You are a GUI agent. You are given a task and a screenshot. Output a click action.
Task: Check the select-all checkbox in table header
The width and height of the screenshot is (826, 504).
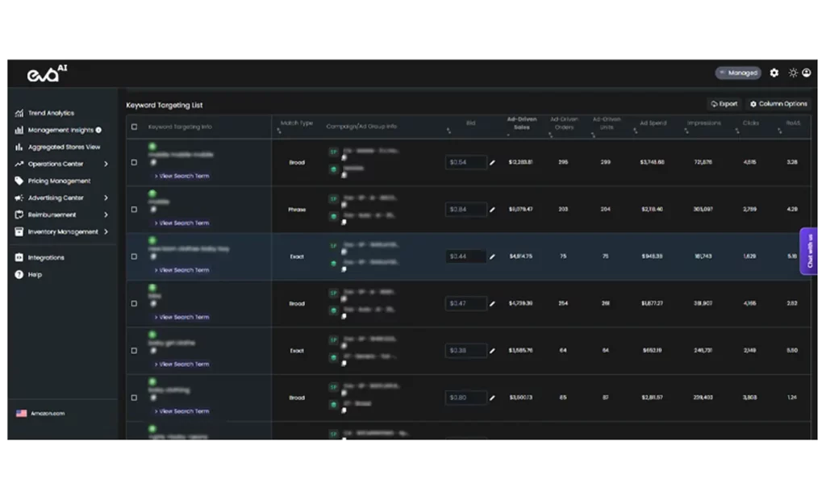coord(134,127)
